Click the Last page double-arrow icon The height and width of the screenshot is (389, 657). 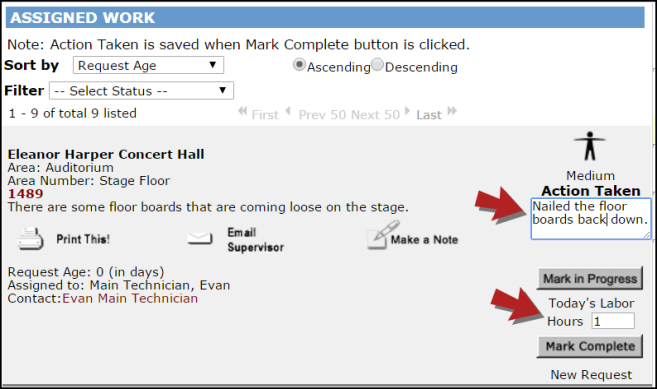pyautogui.click(x=452, y=111)
